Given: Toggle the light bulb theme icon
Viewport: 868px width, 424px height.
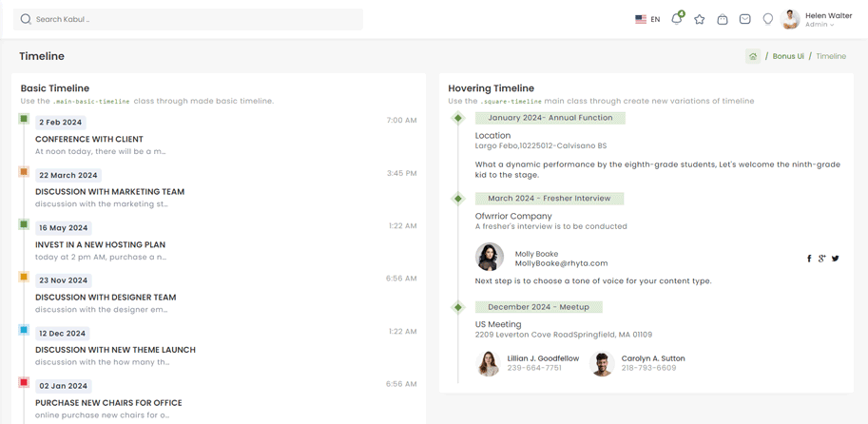Looking at the screenshot, I should click(768, 19).
